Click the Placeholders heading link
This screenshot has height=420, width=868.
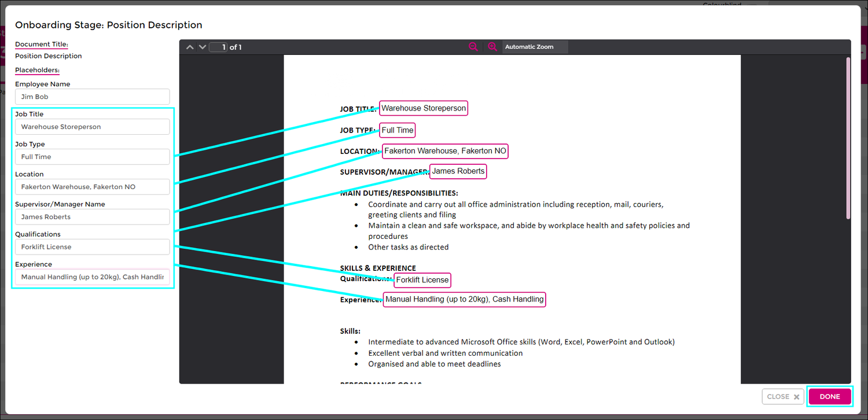tap(37, 70)
